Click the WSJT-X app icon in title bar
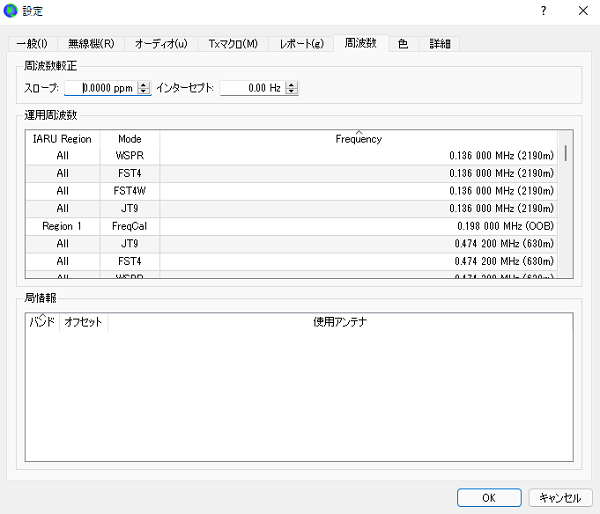600x514 pixels. pos(12,11)
